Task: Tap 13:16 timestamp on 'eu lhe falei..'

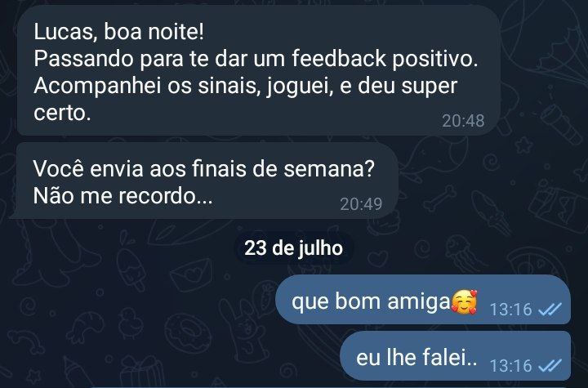Action: click(x=510, y=365)
